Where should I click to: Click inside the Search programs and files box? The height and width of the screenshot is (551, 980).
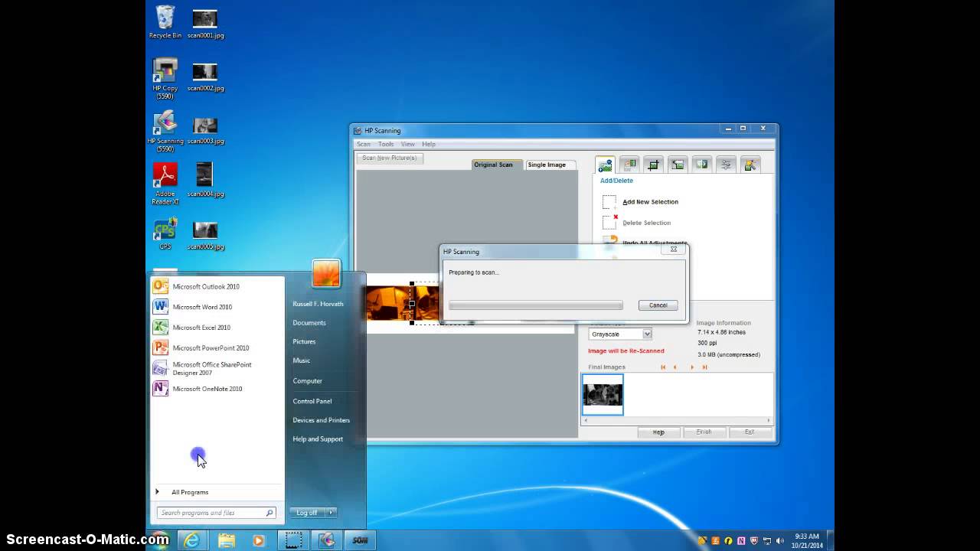pyautogui.click(x=216, y=513)
